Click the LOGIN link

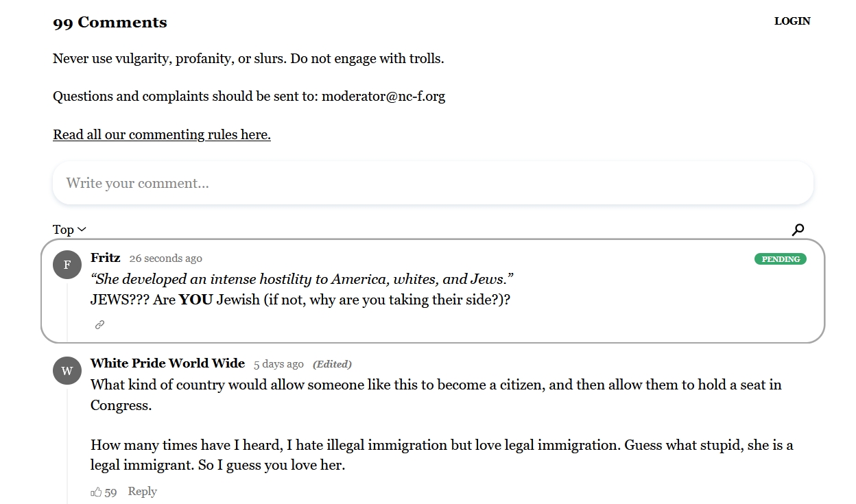(x=792, y=21)
